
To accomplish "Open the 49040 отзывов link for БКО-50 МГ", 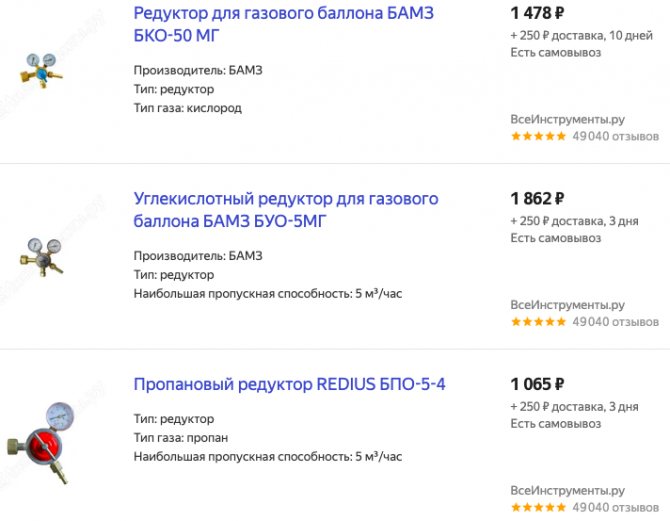I will tap(615, 136).
